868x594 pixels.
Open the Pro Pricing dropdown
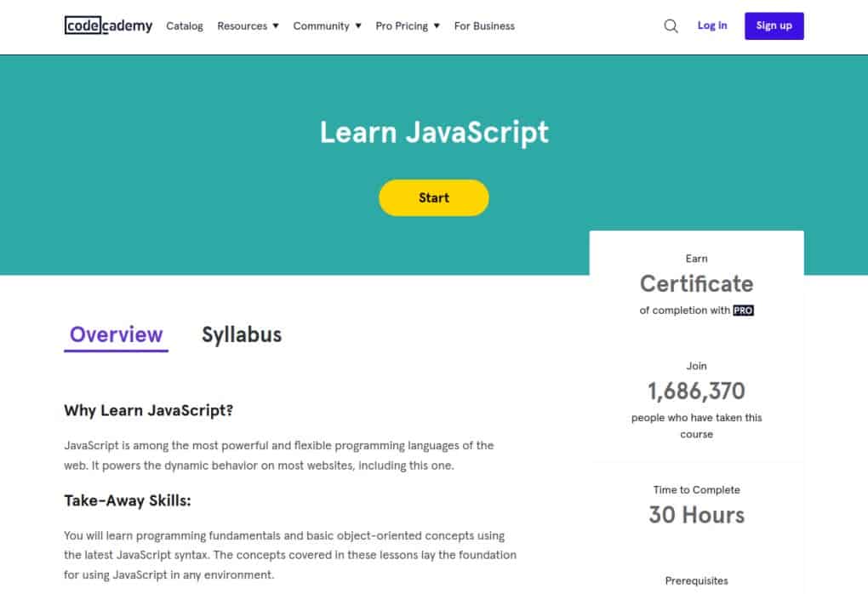tap(408, 26)
